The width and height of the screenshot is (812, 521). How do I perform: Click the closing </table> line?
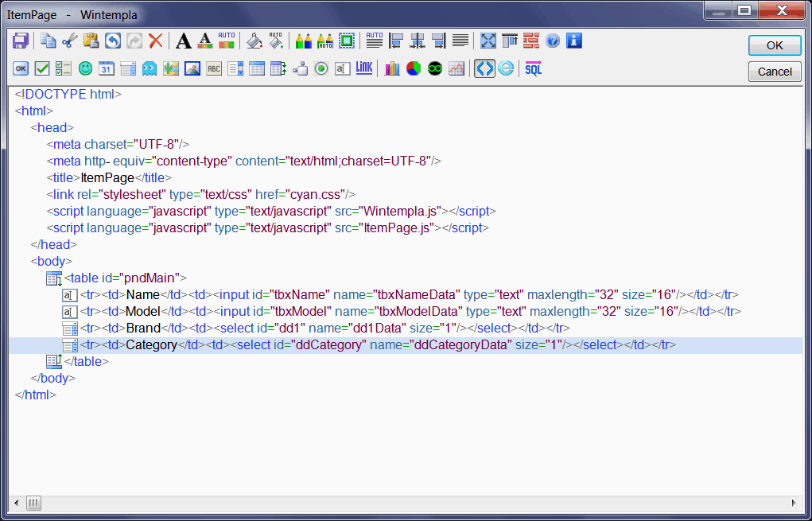click(x=78, y=361)
